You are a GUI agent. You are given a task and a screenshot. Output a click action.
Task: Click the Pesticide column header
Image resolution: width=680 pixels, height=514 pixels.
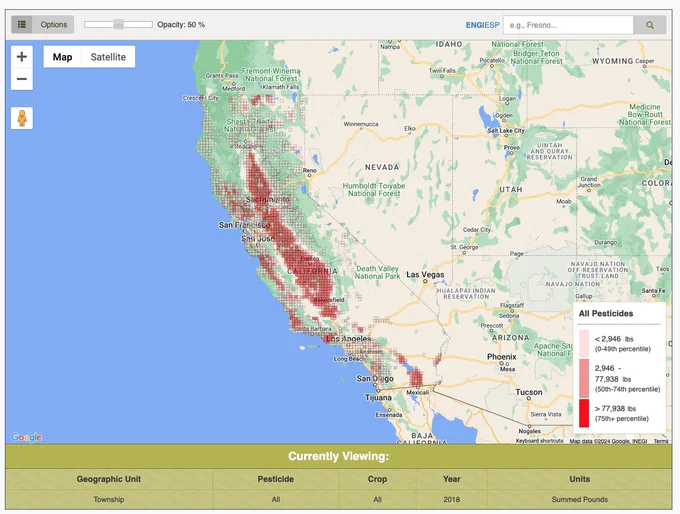pos(276,479)
